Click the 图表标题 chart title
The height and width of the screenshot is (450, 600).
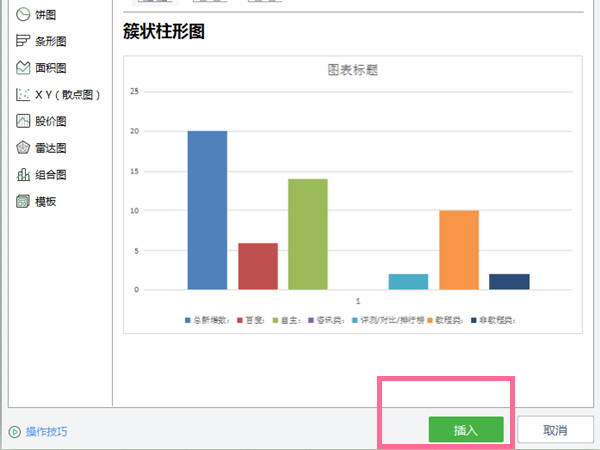pyautogui.click(x=352, y=71)
